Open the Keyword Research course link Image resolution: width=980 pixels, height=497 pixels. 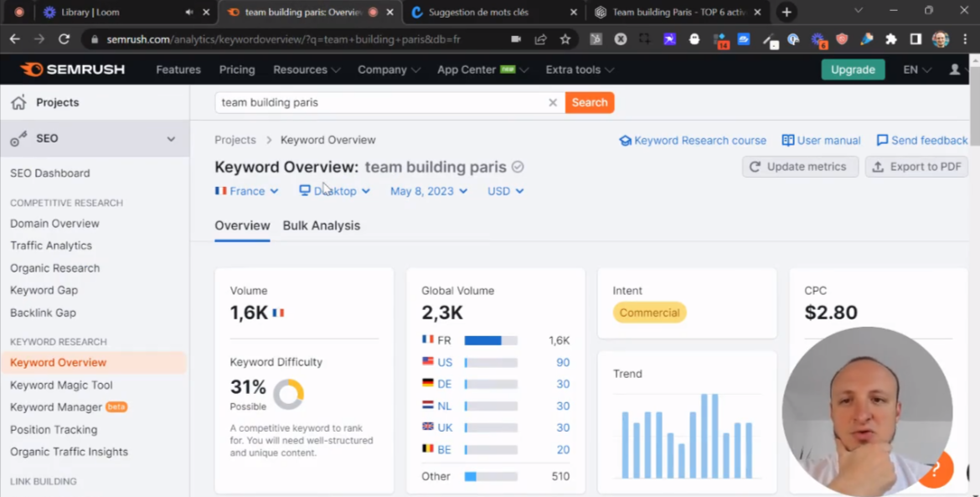click(x=693, y=140)
